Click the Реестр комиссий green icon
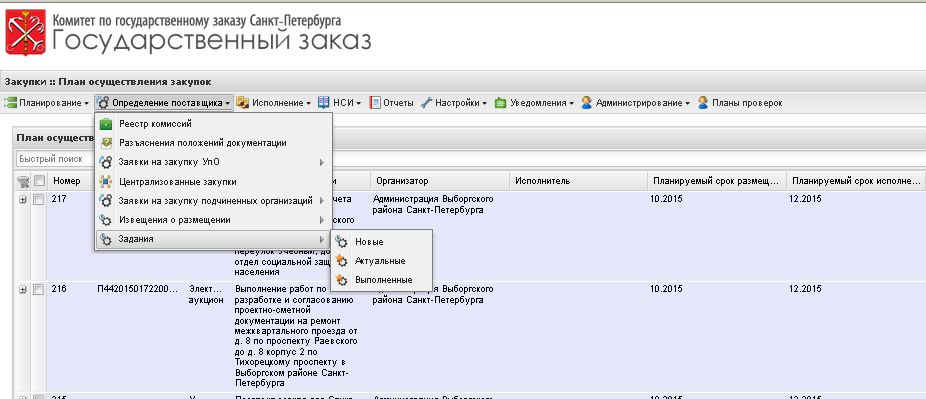 pos(106,124)
